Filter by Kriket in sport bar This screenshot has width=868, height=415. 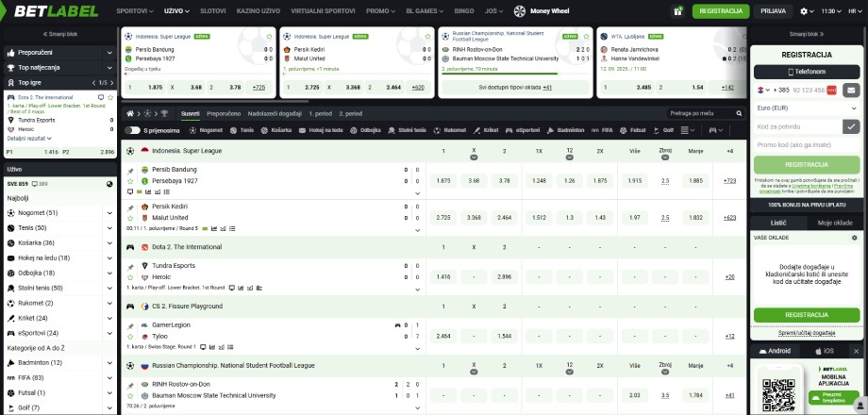(486, 130)
